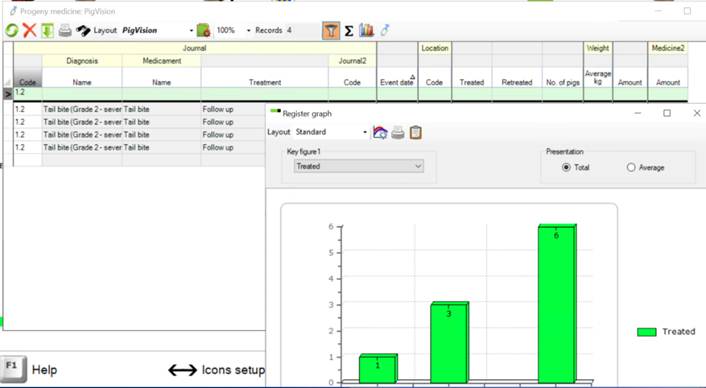
Task: Click the clipboard copy icon in Register graph
Action: pos(416,132)
